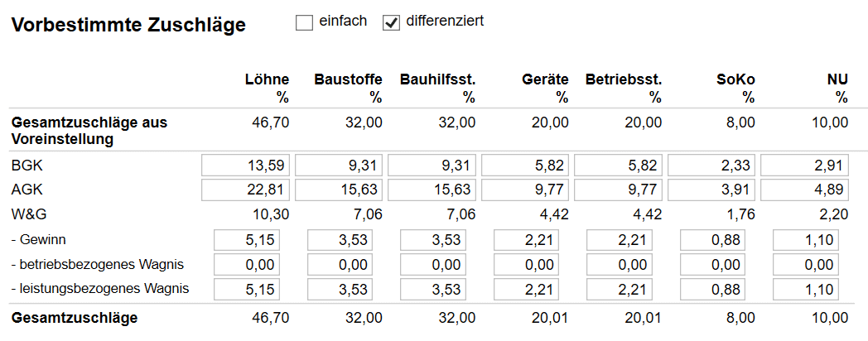Select leistungsbezogenes Wagnis Geräte field

coord(526,290)
